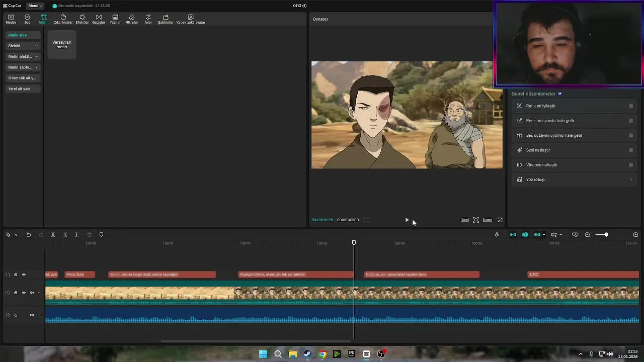Click delete-right trim tool
Viewport: 644px width, 362px height.
[x=76, y=235]
